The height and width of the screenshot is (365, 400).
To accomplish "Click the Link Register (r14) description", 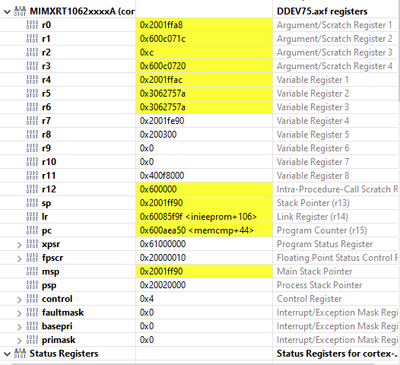I will click(312, 217).
